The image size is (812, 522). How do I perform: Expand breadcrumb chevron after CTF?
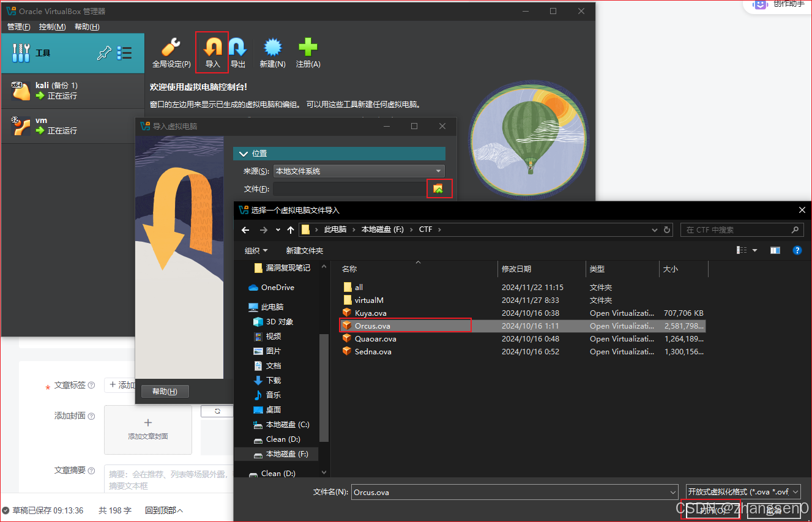[439, 230]
